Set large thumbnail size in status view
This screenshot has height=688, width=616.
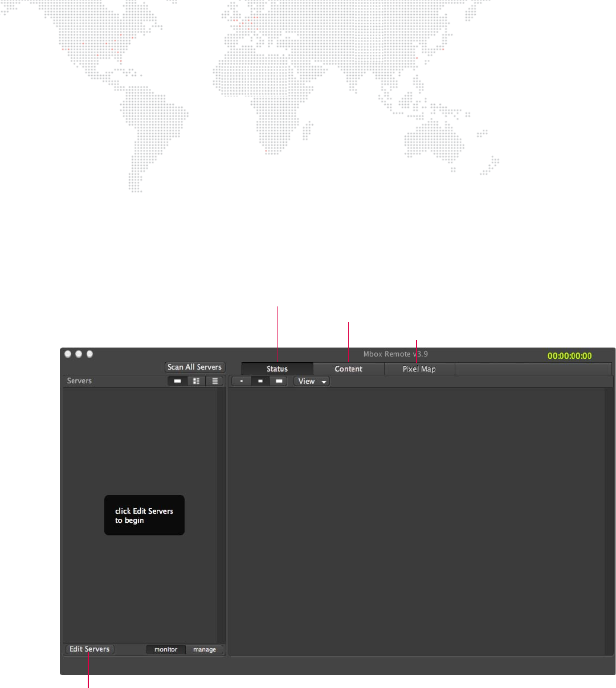coord(279,382)
